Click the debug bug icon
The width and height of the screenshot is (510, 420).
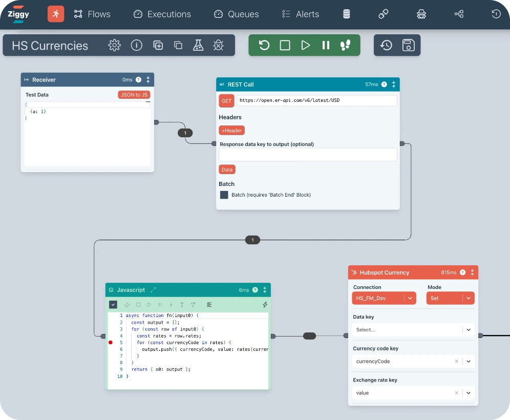(x=219, y=45)
